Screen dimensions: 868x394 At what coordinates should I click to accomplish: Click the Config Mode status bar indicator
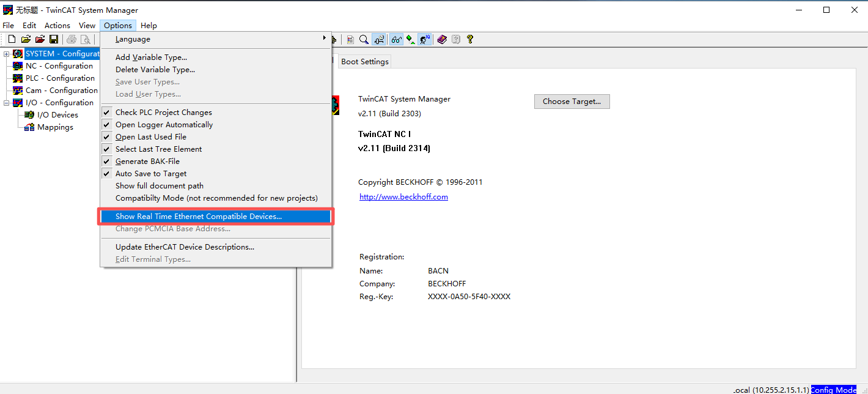tap(834, 390)
